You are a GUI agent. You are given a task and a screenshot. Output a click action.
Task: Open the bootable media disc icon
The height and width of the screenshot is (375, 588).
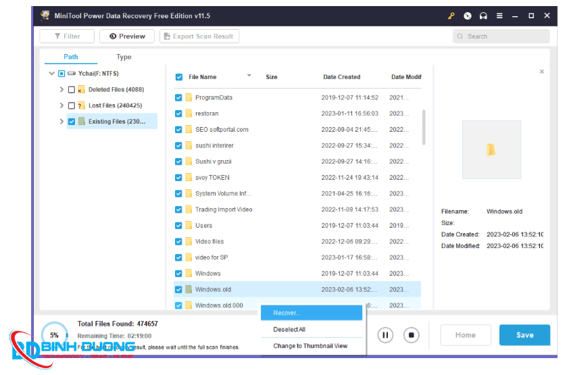(x=467, y=16)
